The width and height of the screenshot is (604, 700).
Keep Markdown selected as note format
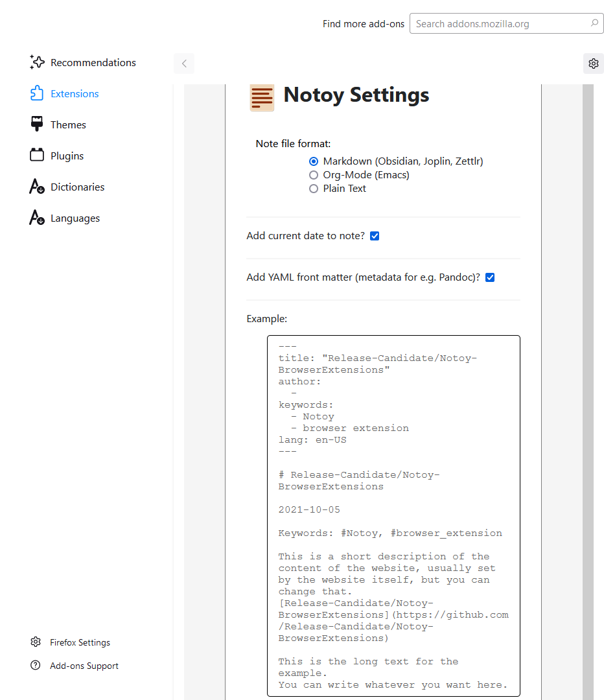[314, 161]
